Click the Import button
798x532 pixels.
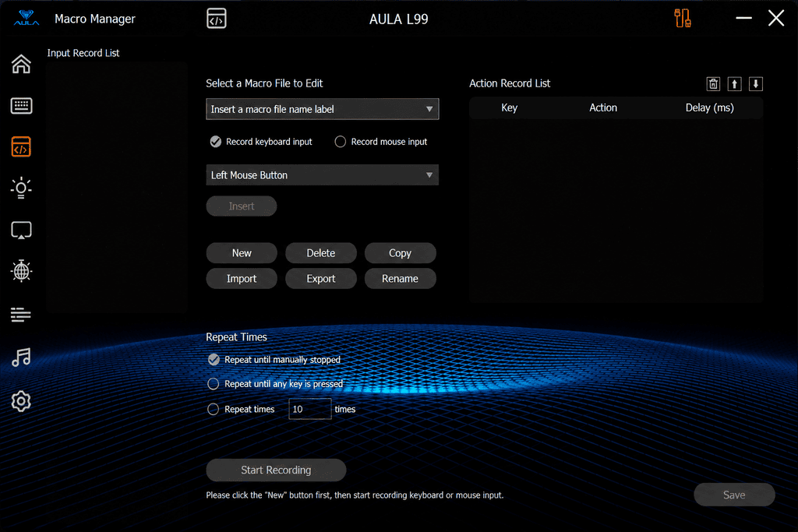(242, 279)
